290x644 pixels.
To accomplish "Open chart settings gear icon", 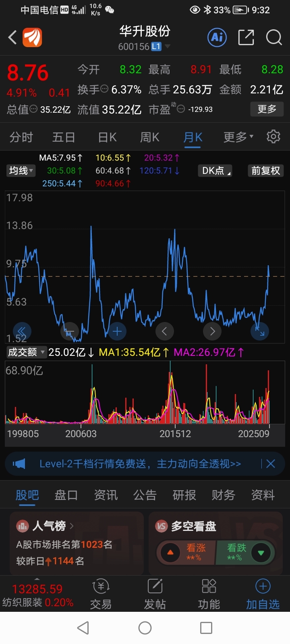I will coord(273,137).
